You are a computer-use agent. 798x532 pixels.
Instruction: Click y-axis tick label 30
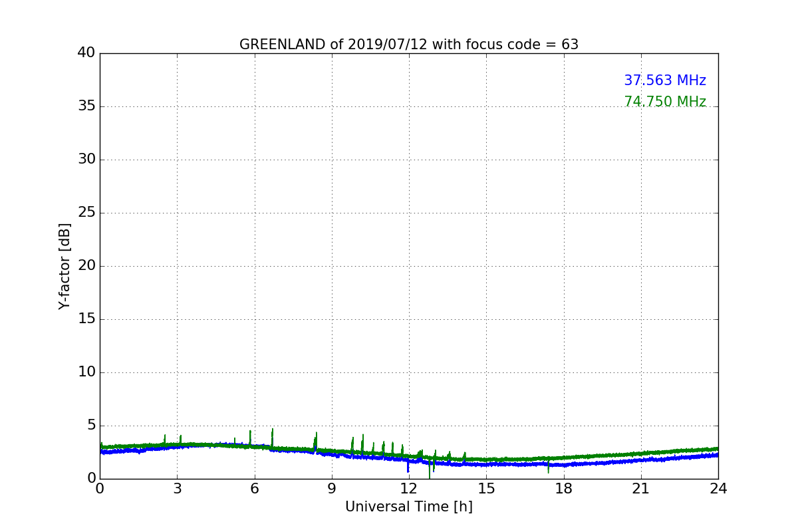(86, 159)
